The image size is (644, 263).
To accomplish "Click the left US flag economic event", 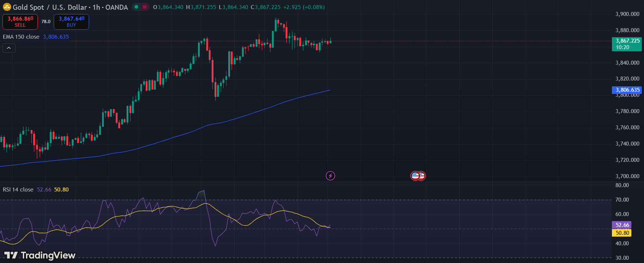I will (x=415, y=176).
